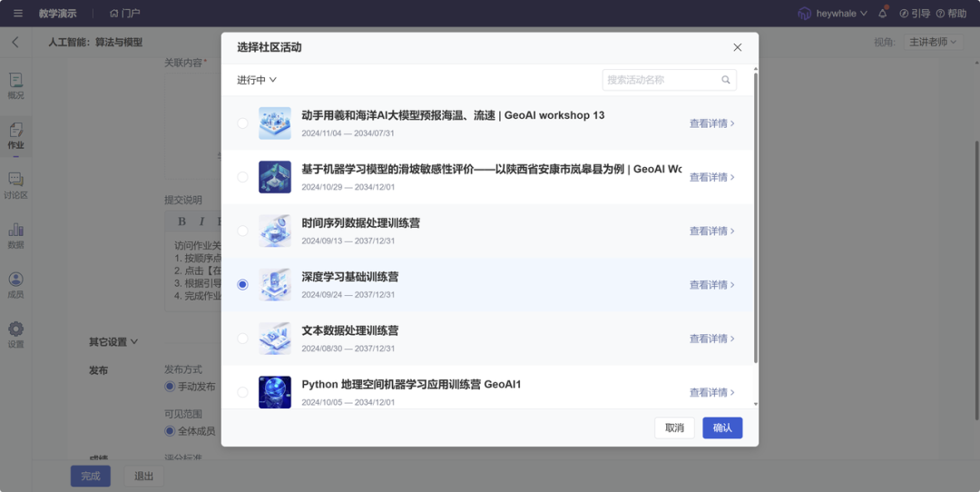The height and width of the screenshot is (492, 980).
Task: Open the 主讲老师 view dropdown
Action: coord(933,42)
